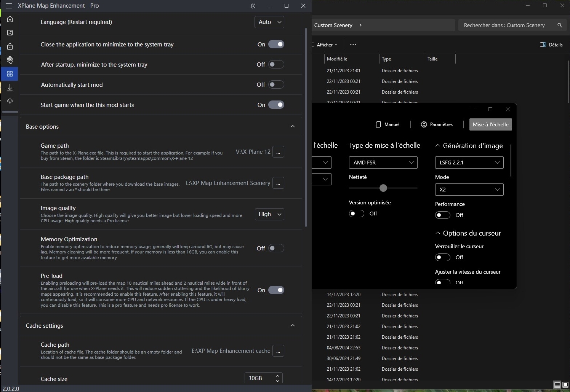The width and height of the screenshot is (570, 392).
Task: Open the Manuel tab
Action: pos(387,124)
